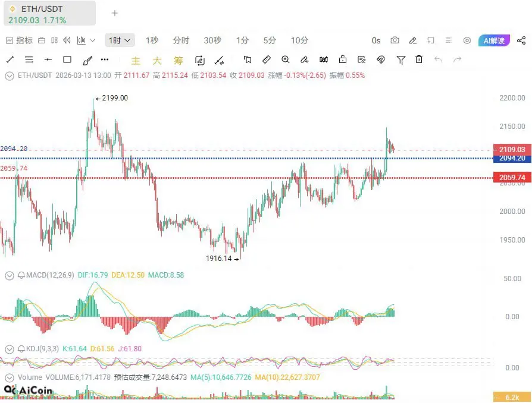Click the AI解读 button
The image size is (532, 403).
click(494, 40)
